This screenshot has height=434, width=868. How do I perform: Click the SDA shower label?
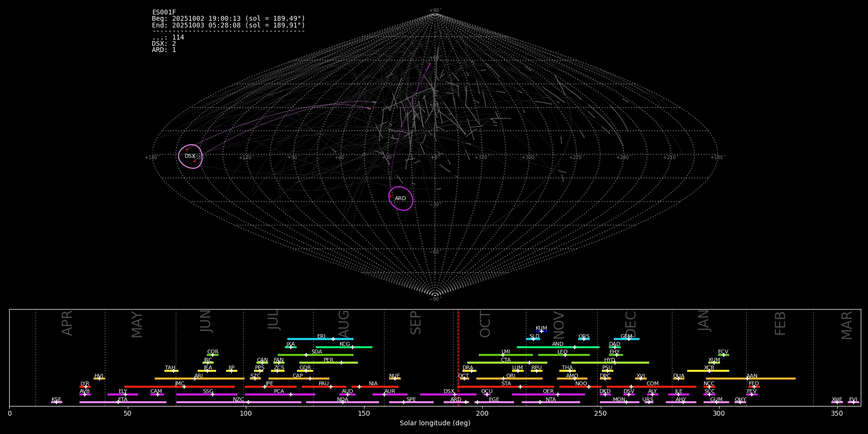coord(316,352)
